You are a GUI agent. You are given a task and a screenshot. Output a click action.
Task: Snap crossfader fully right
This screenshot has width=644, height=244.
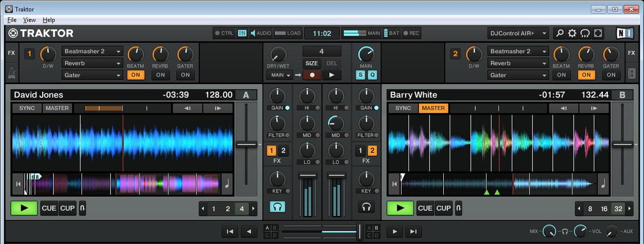413,231
